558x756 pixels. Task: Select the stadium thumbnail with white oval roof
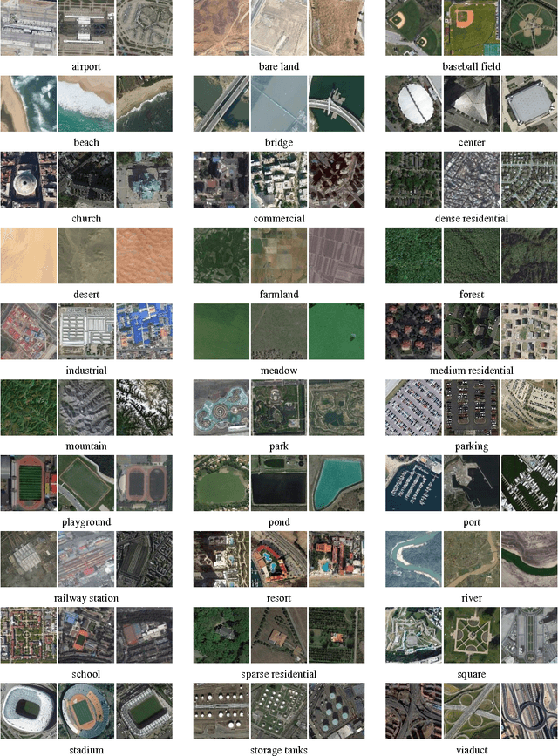(29, 712)
